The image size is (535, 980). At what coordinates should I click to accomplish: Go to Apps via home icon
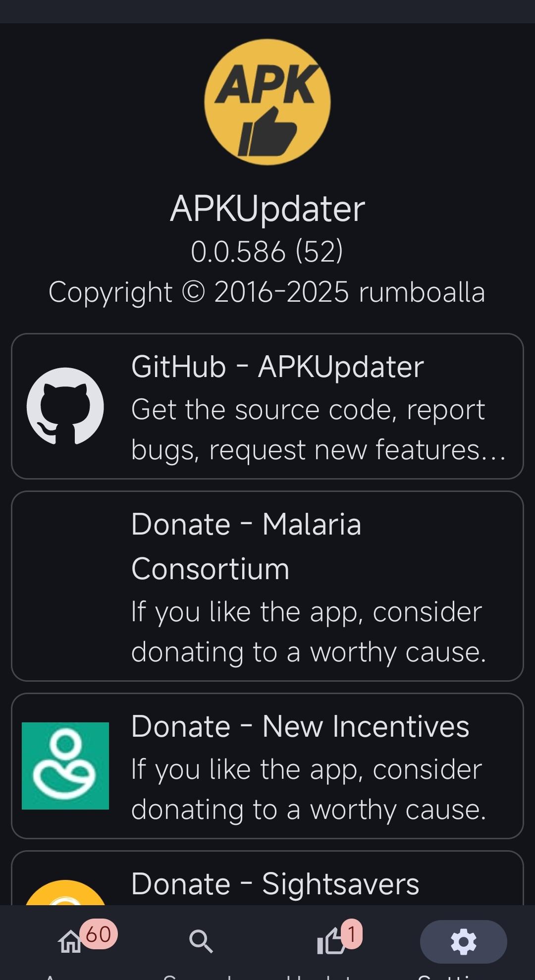click(70, 941)
